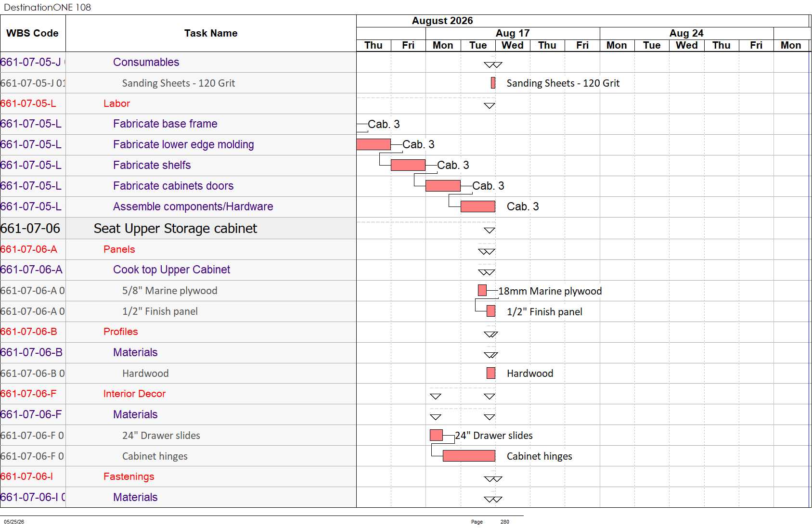The width and height of the screenshot is (812, 528).
Task: Click the Cook top Upper Cabinet summary marker
Action: (487, 272)
